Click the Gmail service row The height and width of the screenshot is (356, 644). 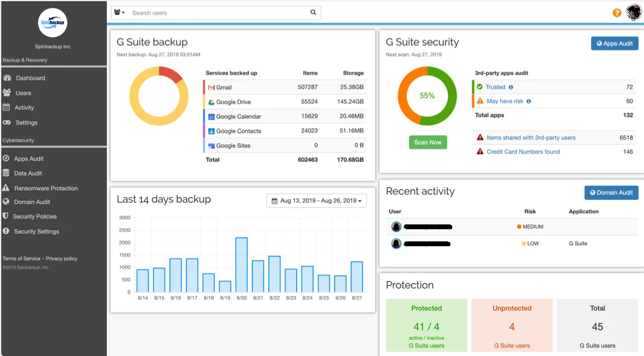pos(284,87)
